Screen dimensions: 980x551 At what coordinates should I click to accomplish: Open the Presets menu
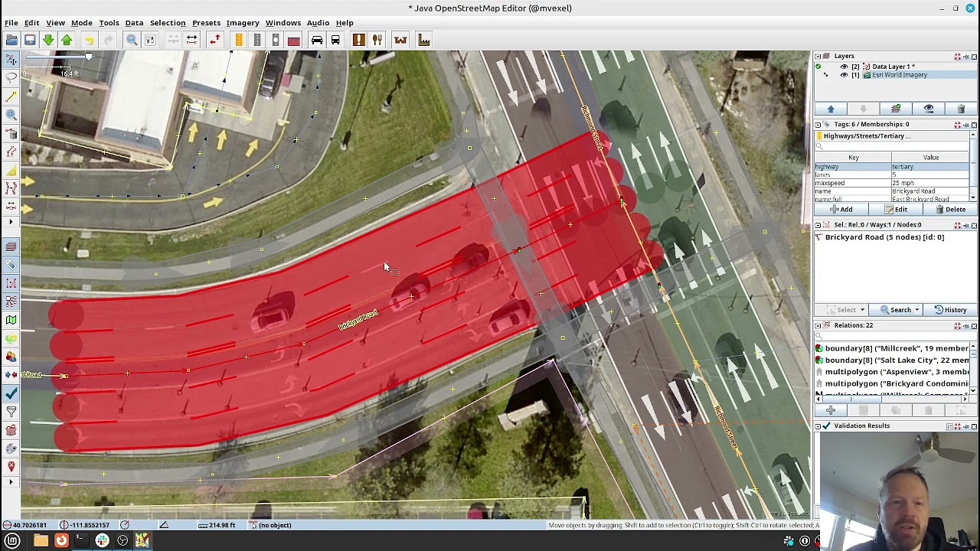(x=206, y=23)
